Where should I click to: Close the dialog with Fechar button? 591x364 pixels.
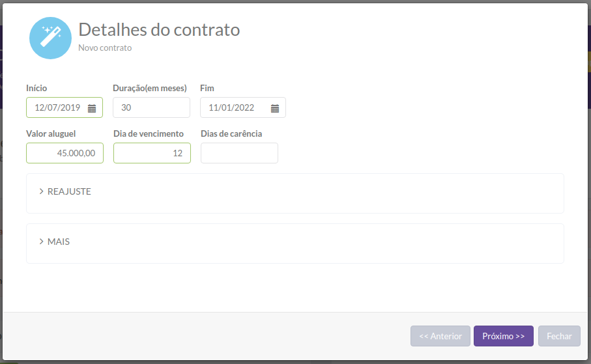[x=559, y=336]
